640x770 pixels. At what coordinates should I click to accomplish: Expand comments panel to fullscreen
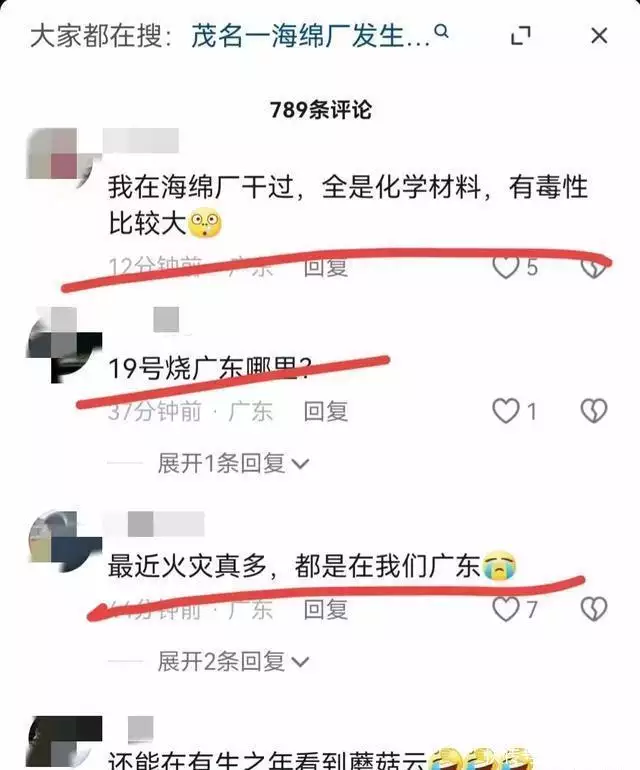(x=521, y=36)
